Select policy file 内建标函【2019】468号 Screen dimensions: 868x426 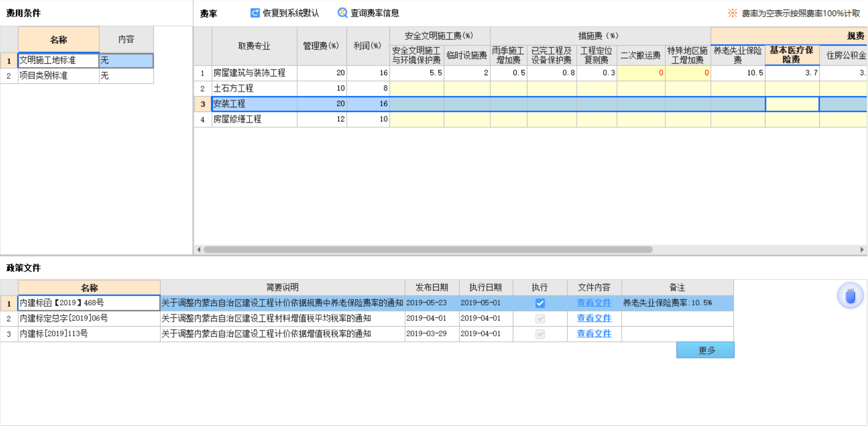click(89, 303)
